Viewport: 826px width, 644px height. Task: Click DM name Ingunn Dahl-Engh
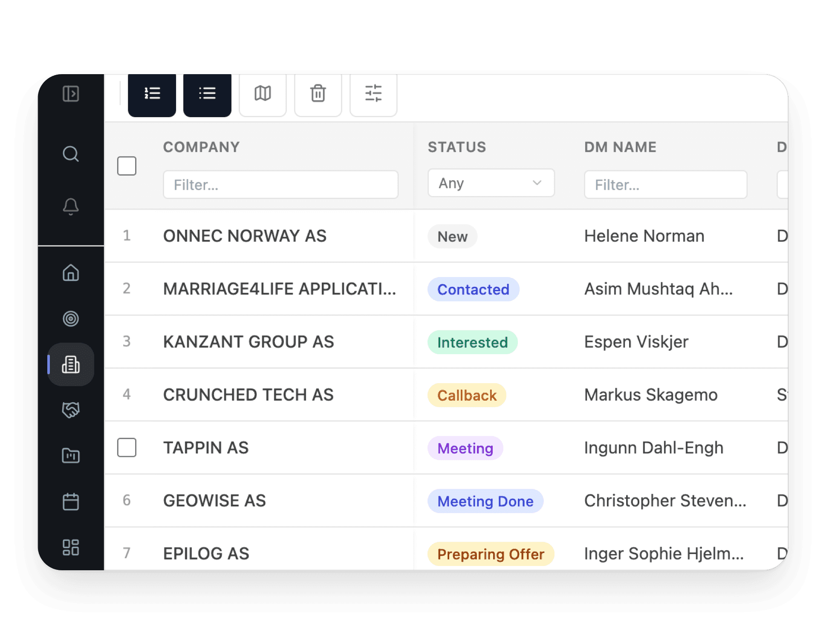pyautogui.click(x=653, y=448)
